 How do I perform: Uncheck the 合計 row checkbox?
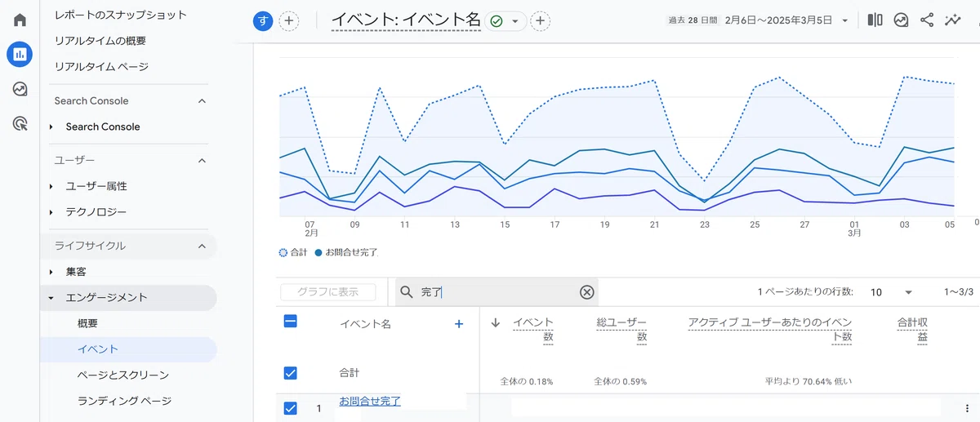tap(290, 373)
